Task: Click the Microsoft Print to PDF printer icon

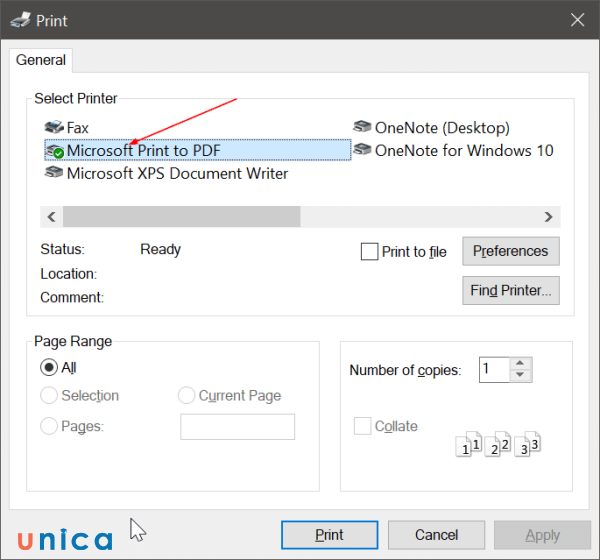Action: (55, 150)
